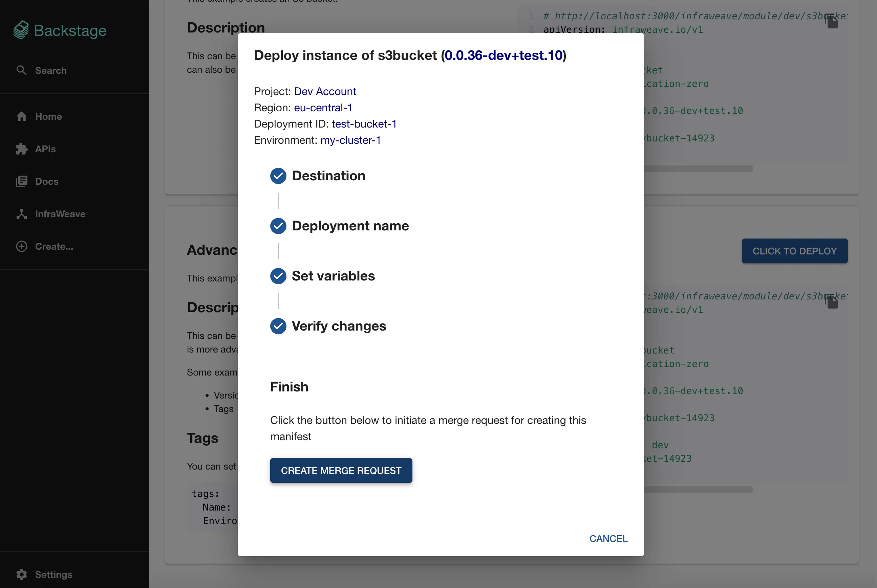Go back to the Set variables step
The image size is (877, 588).
click(333, 276)
